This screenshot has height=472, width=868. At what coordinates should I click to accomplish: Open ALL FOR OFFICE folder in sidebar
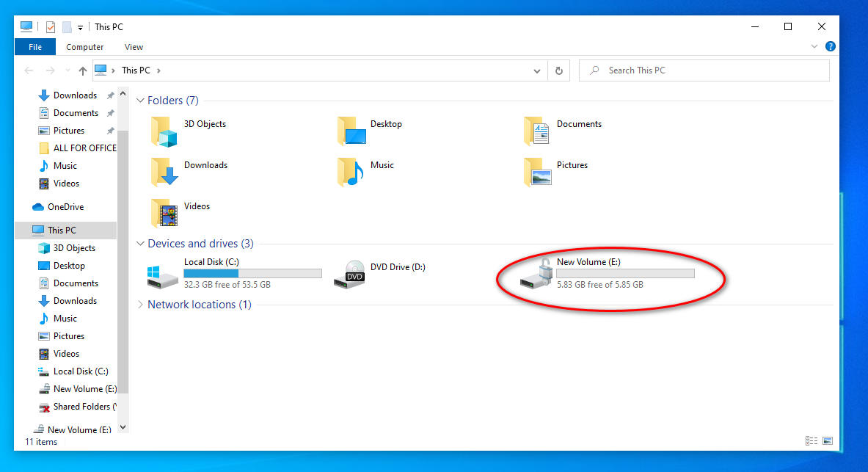point(77,148)
